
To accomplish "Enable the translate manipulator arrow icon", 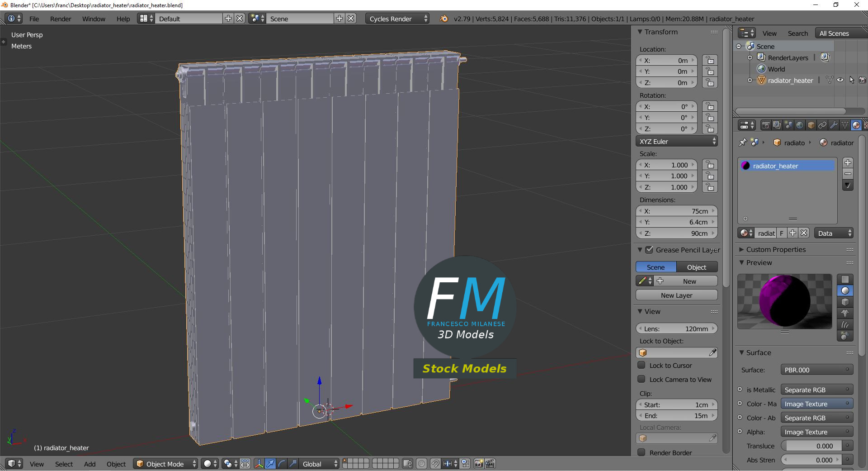I will pos(270,464).
